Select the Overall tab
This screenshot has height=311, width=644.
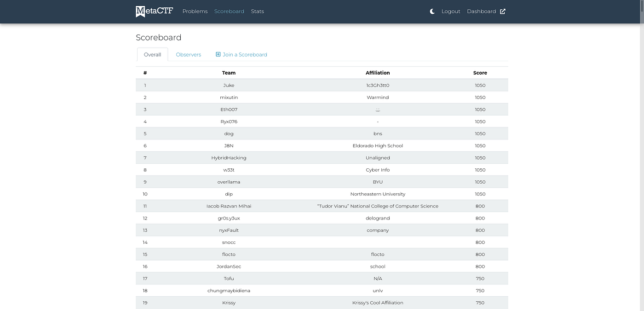152,54
